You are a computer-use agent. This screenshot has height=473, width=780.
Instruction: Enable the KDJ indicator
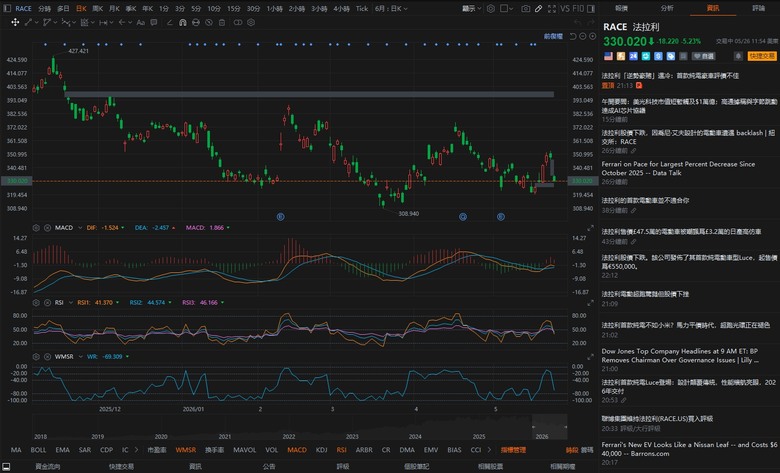[x=322, y=450]
